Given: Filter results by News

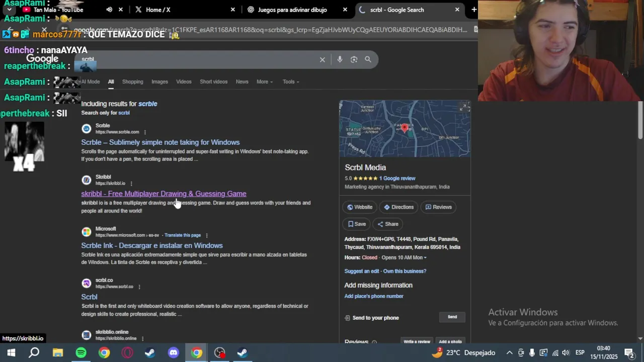Looking at the screenshot, I should point(242,82).
